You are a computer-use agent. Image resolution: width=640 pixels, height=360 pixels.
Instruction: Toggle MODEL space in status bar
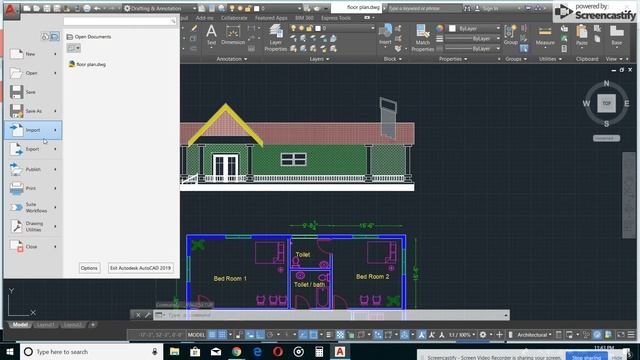tap(196, 335)
